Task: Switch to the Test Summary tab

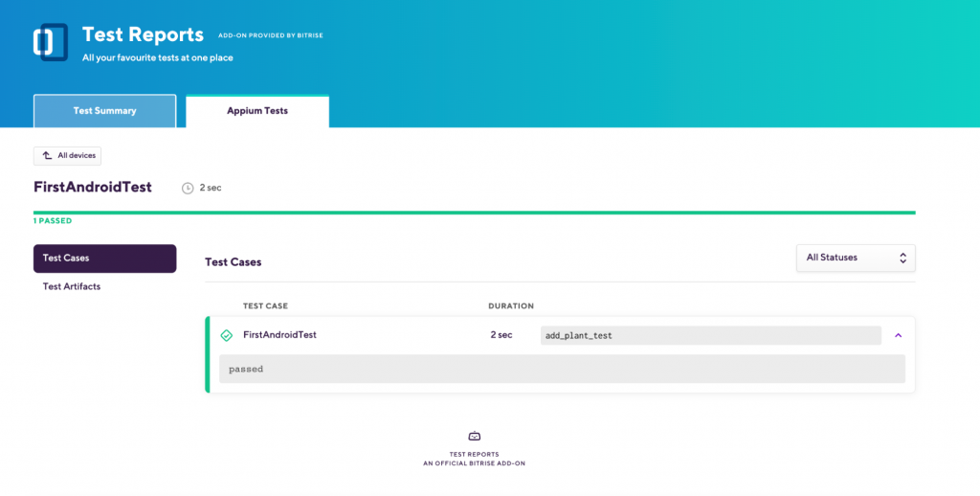Action: [105, 111]
